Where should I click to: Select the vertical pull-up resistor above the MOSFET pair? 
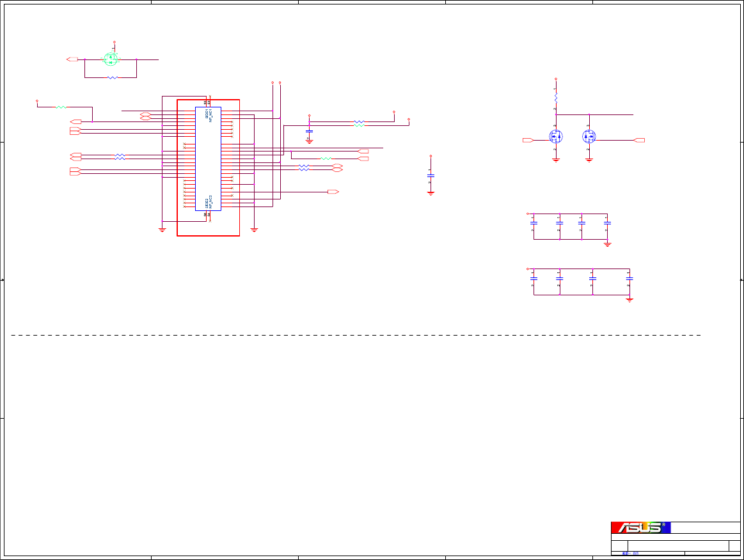(x=556, y=98)
